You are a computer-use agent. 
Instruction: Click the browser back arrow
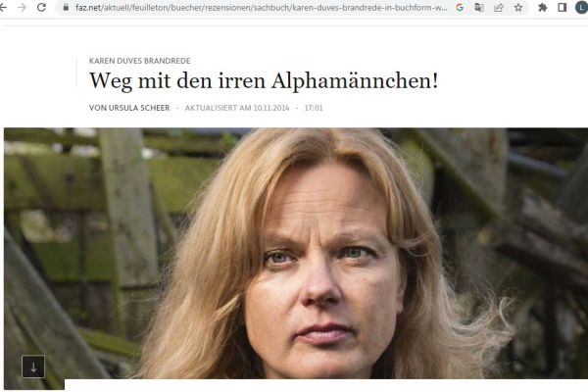click(x=3, y=7)
